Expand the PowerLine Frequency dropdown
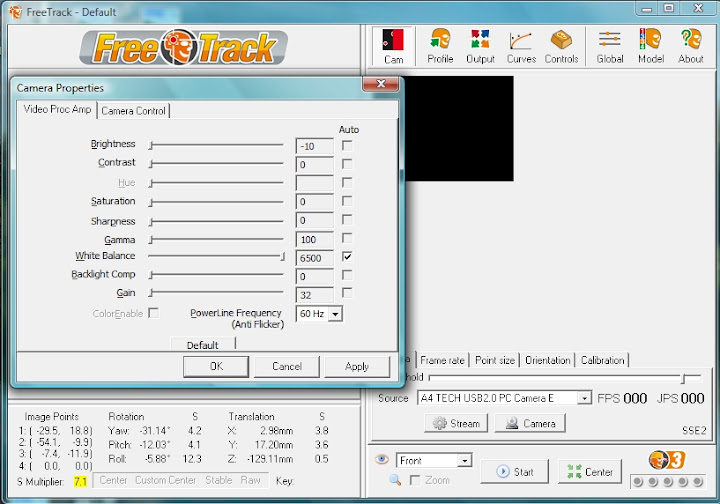The height and width of the screenshot is (504, 720). [x=335, y=314]
